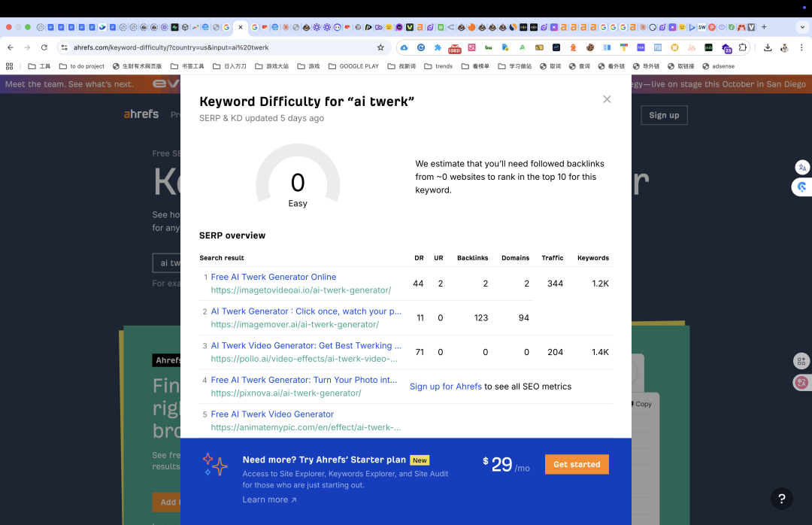This screenshot has width=812, height=525.
Task: Open the help question mark button
Action: (x=781, y=499)
